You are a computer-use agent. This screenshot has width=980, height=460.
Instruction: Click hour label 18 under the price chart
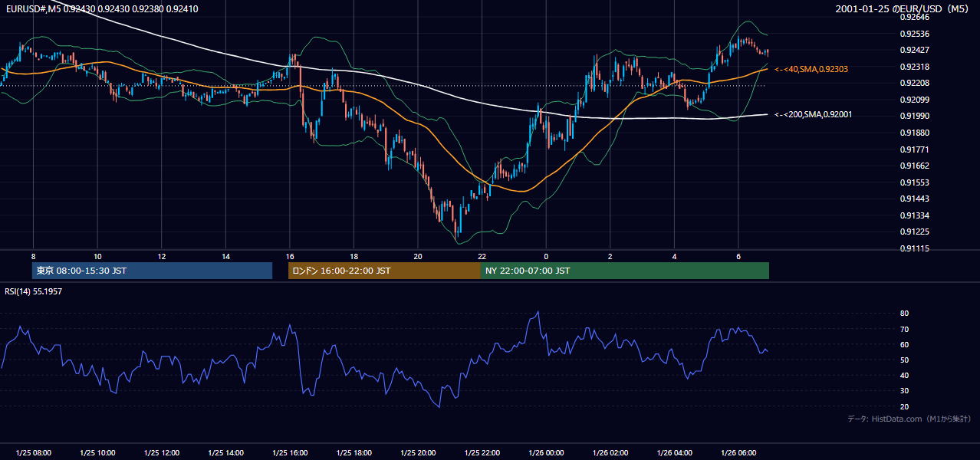[354, 256]
